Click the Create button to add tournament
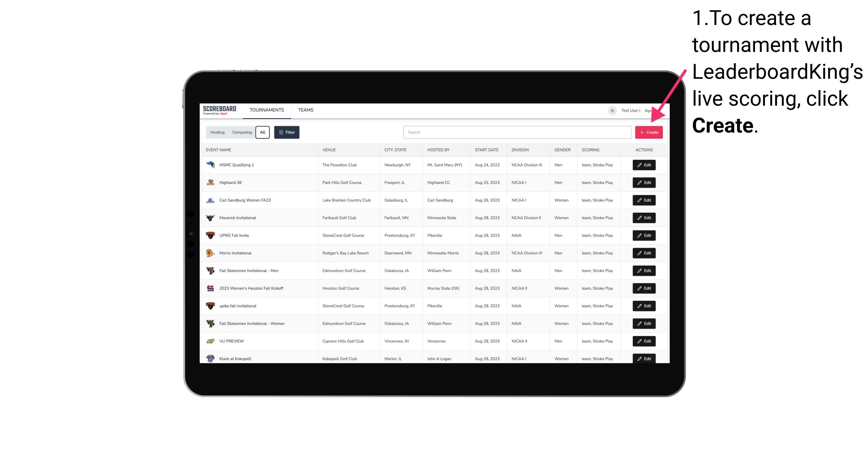 point(649,132)
